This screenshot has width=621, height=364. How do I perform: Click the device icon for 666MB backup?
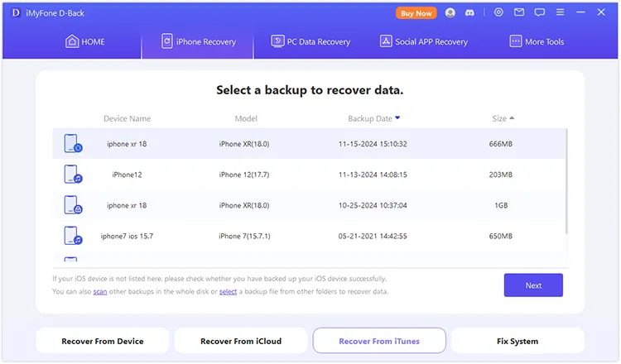pos(73,143)
